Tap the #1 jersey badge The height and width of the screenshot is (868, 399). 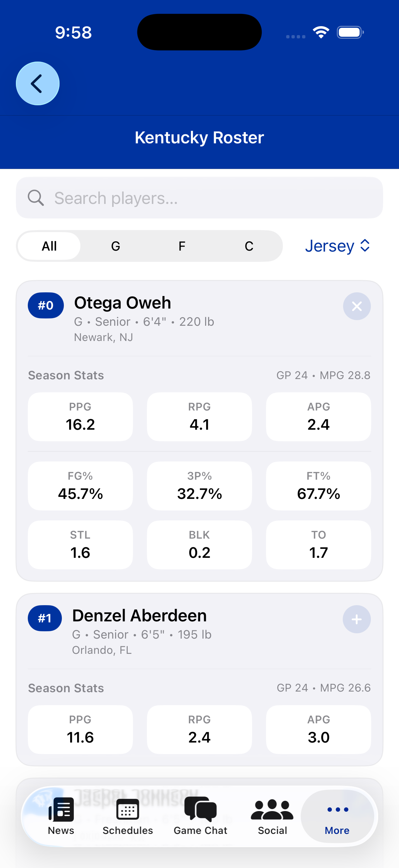[45, 618]
